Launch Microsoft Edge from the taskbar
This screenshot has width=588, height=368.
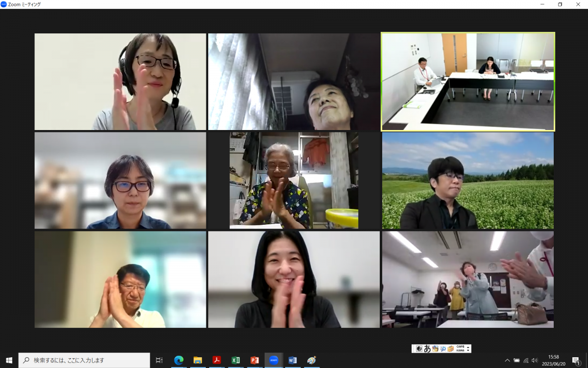click(178, 360)
